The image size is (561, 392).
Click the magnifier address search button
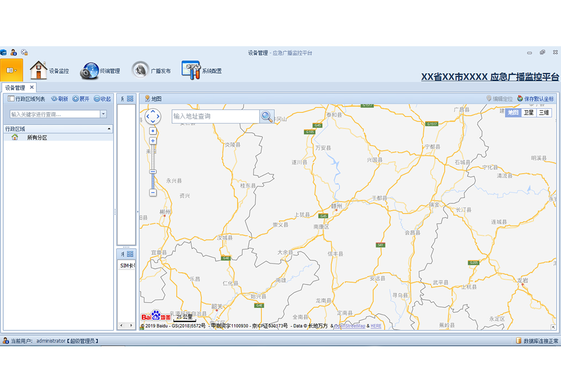coord(266,116)
